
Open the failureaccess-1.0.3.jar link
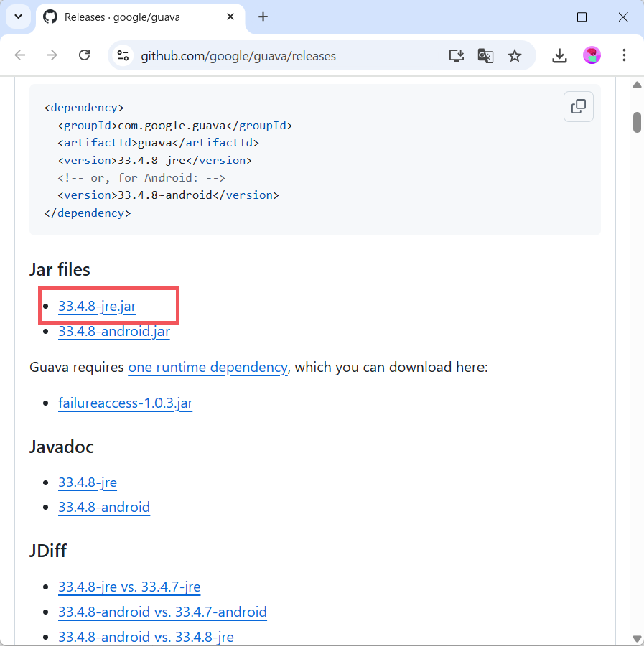(125, 403)
